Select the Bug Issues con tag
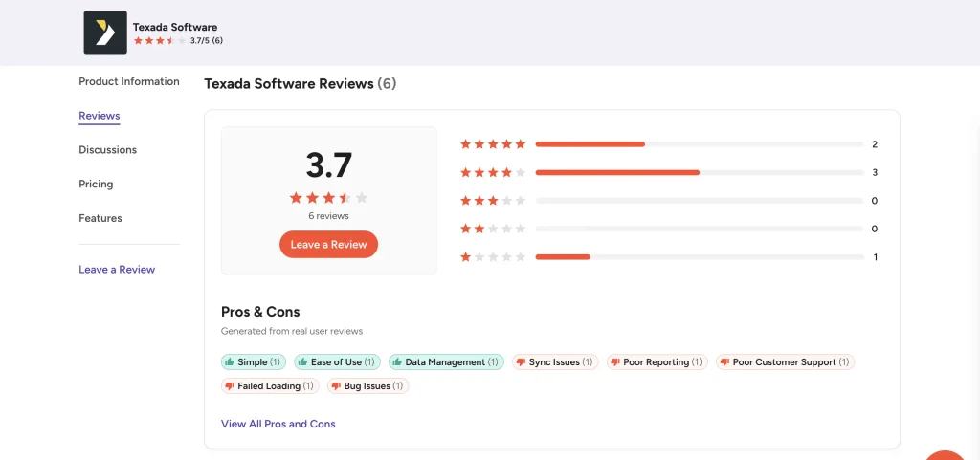 (x=368, y=386)
